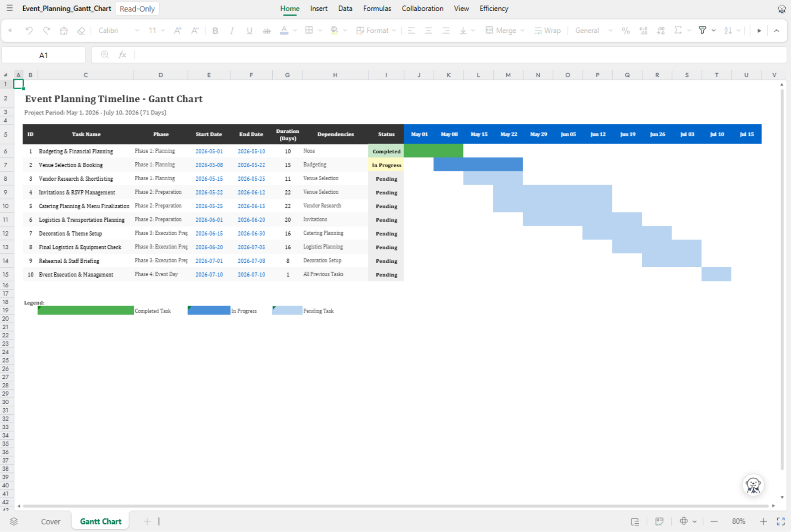Open the Format dropdown
This screenshot has width=791, height=532.
(376, 30)
